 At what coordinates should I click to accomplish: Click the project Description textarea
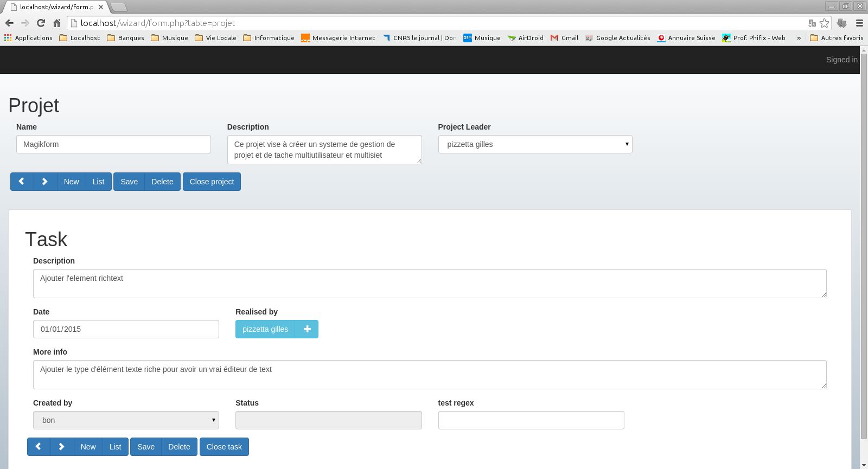click(x=324, y=150)
